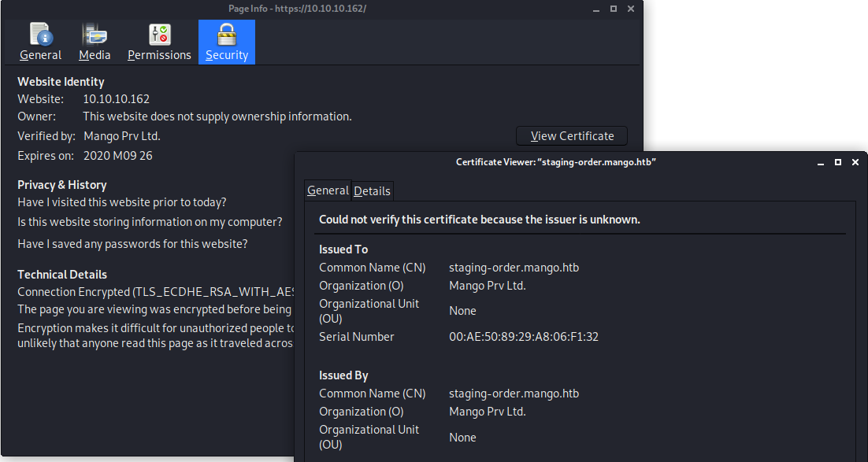This screenshot has height=462, width=868.
Task: Open the Permissions tab in Page Info
Action: [x=159, y=42]
